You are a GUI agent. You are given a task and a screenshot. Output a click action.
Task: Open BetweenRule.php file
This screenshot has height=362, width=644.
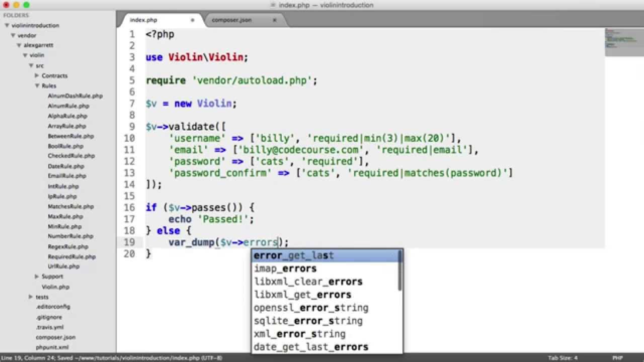(x=70, y=136)
